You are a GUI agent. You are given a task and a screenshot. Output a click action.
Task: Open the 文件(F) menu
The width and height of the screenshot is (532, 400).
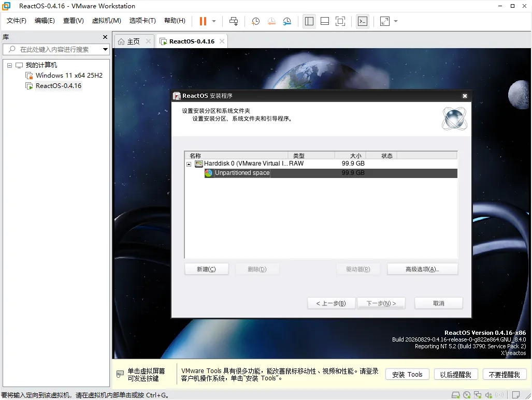pos(16,21)
